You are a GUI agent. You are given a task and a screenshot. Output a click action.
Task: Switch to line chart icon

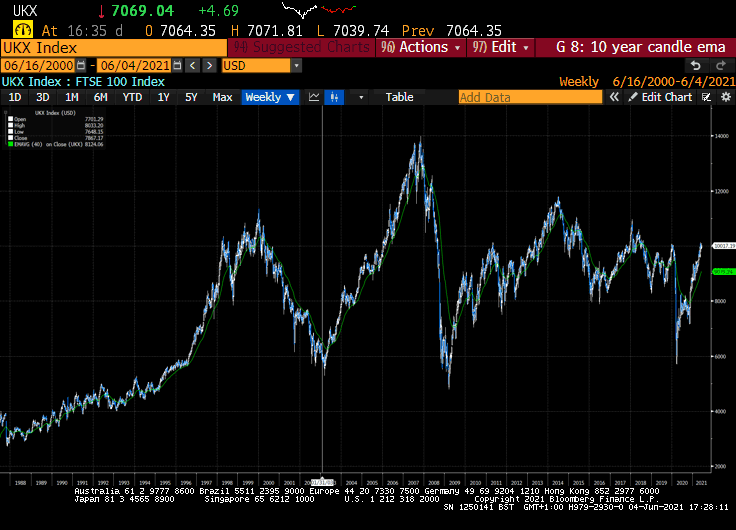tap(314, 97)
